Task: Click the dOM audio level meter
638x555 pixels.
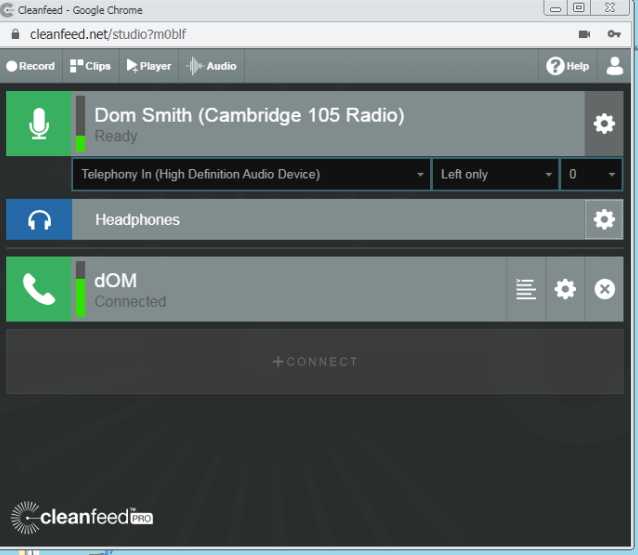Action: [81, 289]
